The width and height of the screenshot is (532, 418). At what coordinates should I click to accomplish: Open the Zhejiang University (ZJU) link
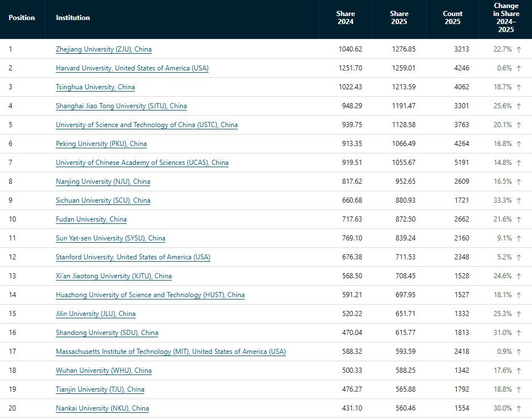(x=104, y=49)
